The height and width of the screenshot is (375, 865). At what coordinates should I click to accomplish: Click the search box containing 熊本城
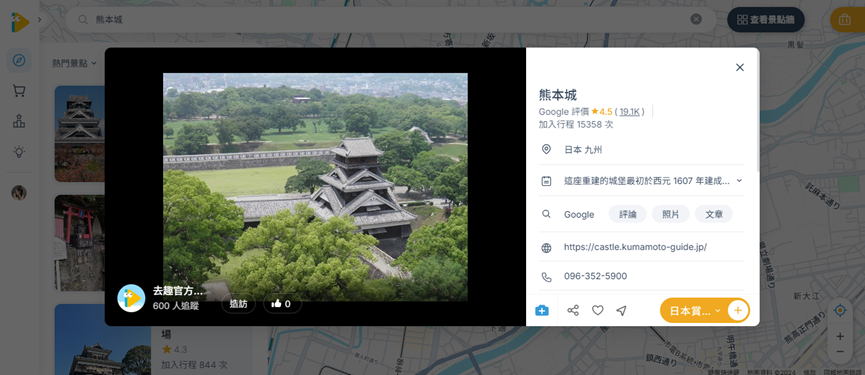[x=391, y=19]
